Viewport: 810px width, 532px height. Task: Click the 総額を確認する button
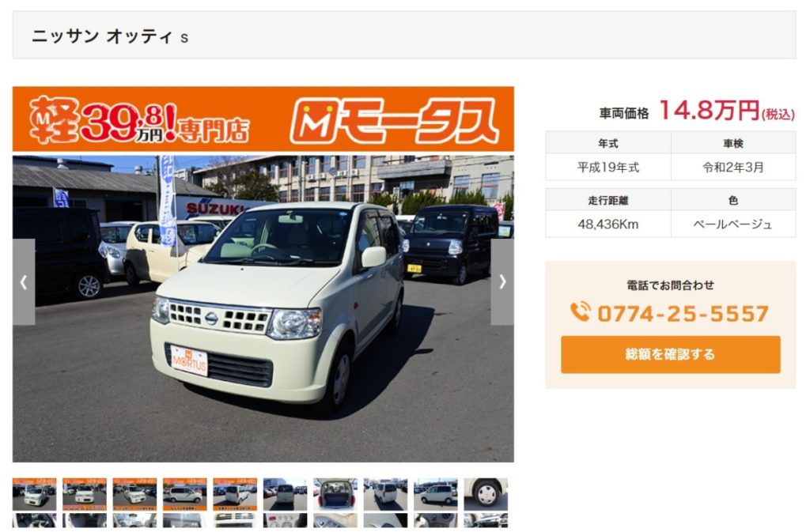671,354
